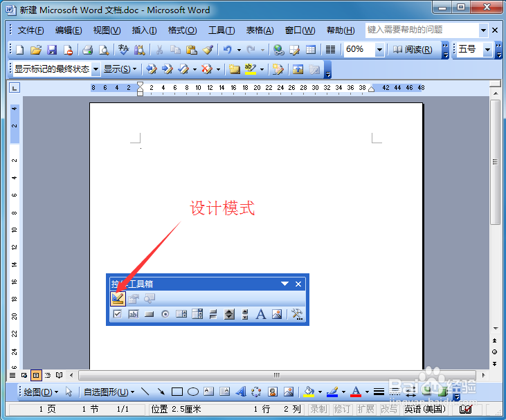The width and height of the screenshot is (506, 420).
Task: Toggle 录制 macro recording in status bar
Action: click(x=318, y=410)
